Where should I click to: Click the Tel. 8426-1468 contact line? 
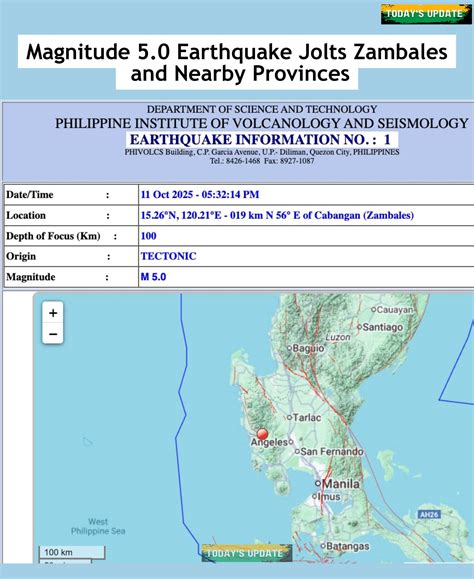point(262,161)
